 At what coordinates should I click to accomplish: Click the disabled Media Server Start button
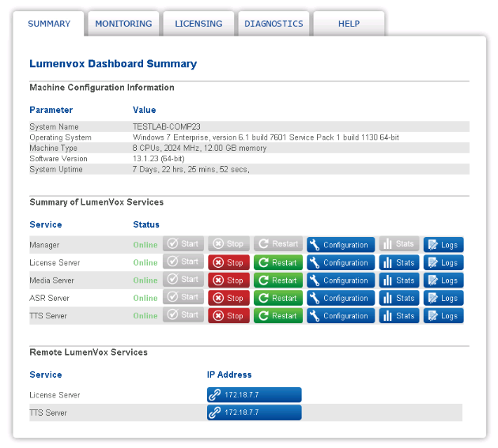pos(183,280)
